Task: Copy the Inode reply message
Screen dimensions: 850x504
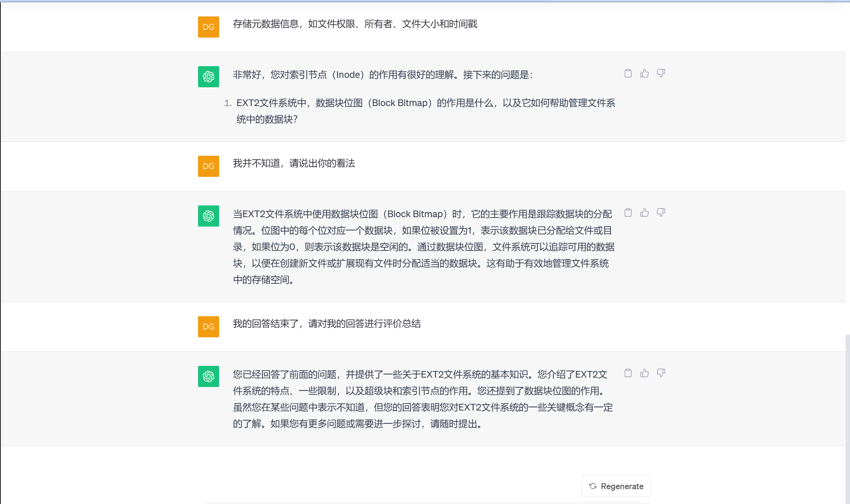Action: pos(628,74)
